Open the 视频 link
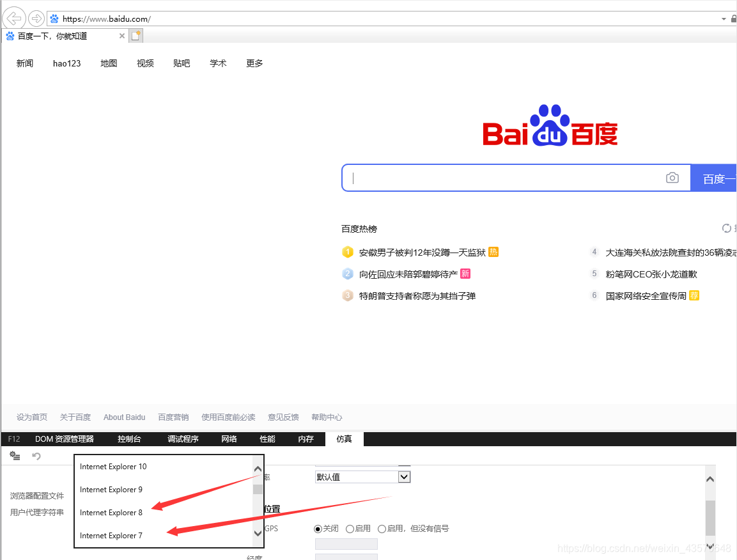The height and width of the screenshot is (560, 737). click(x=145, y=63)
